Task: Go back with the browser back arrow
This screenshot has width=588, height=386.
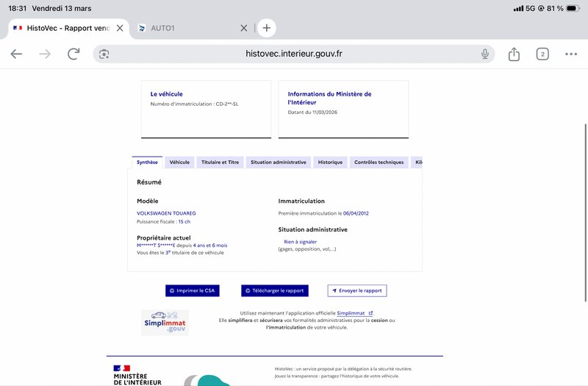Action: (x=16, y=54)
